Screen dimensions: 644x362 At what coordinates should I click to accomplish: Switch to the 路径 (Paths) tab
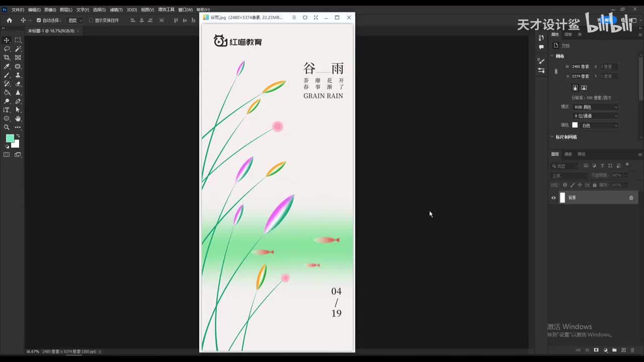pos(582,154)
